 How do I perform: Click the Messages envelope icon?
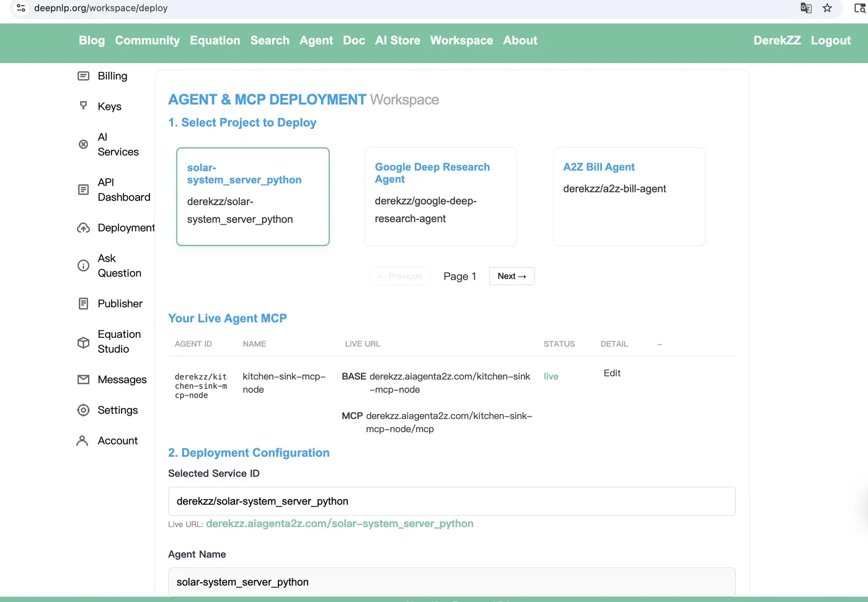(83, 379)
